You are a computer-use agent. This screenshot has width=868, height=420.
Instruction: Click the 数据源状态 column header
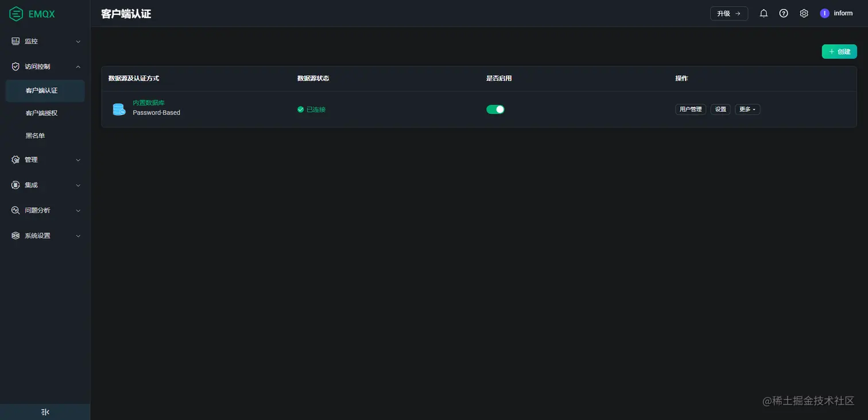(313, 78)
